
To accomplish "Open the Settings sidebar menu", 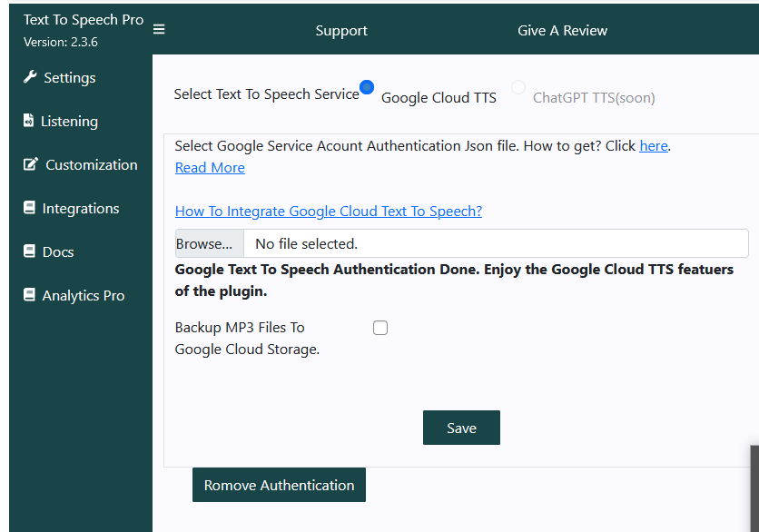I will pyautogui.click(x=70, y=78).
